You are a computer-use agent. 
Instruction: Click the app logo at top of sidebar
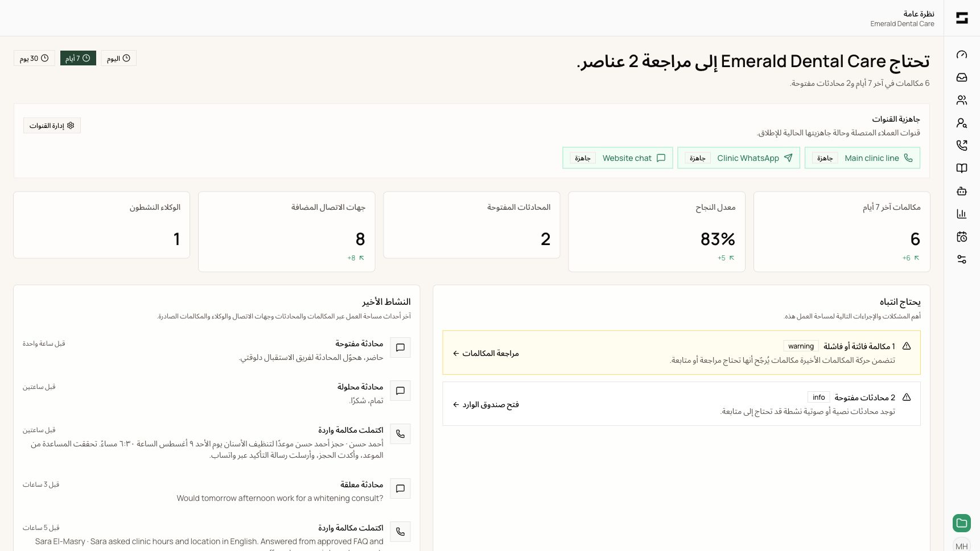coord(962,18)
